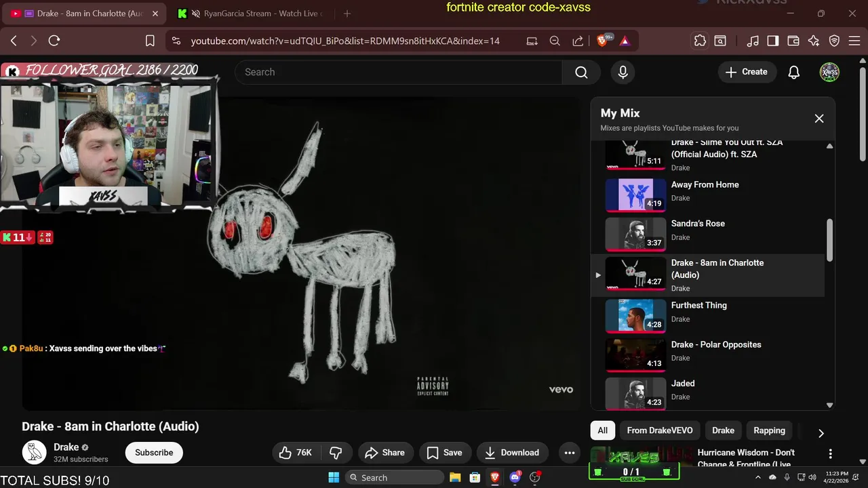Click the Download button
The height and width of the screenshot is (488, 868).
coord(512,453)
